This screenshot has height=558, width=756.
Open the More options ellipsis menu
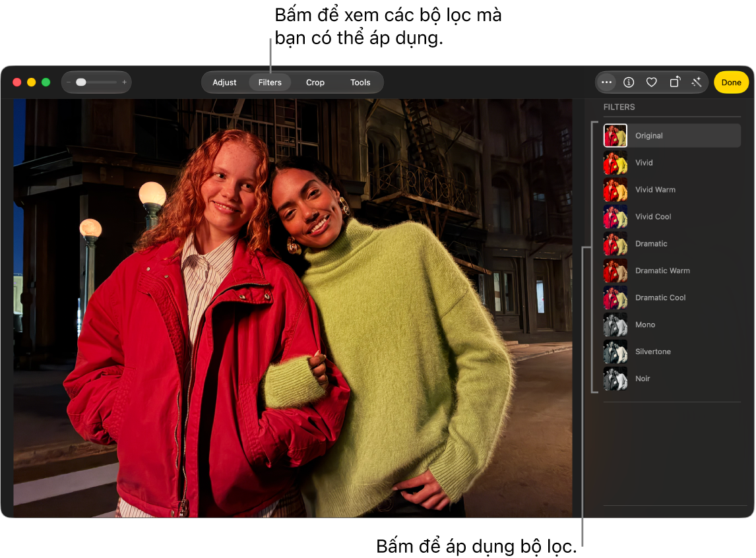(606, 82)
